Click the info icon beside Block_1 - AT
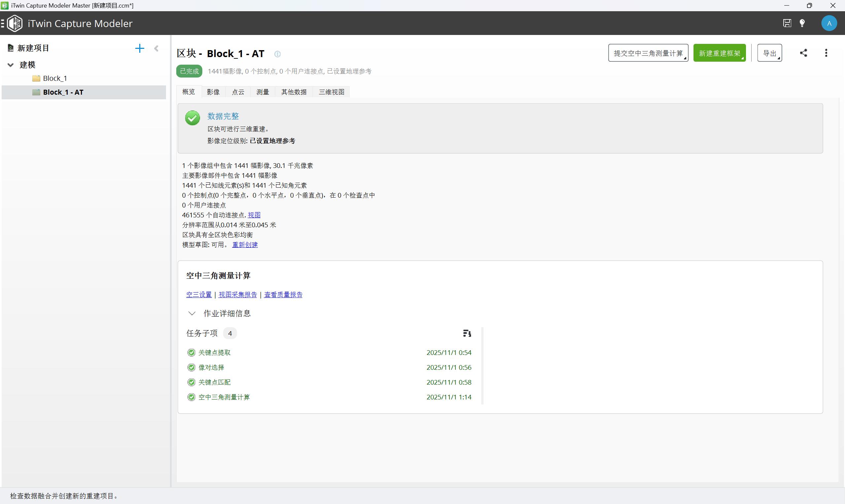 tap(277, 54)
